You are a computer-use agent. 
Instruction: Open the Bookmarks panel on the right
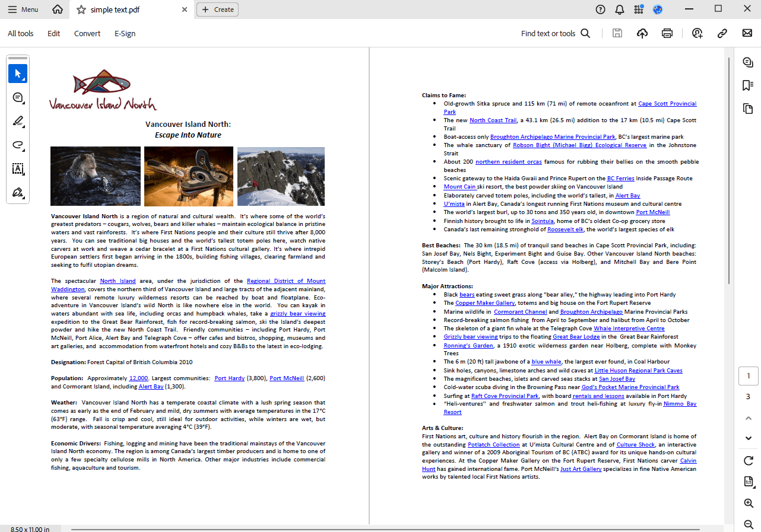[x=747, y=85]
